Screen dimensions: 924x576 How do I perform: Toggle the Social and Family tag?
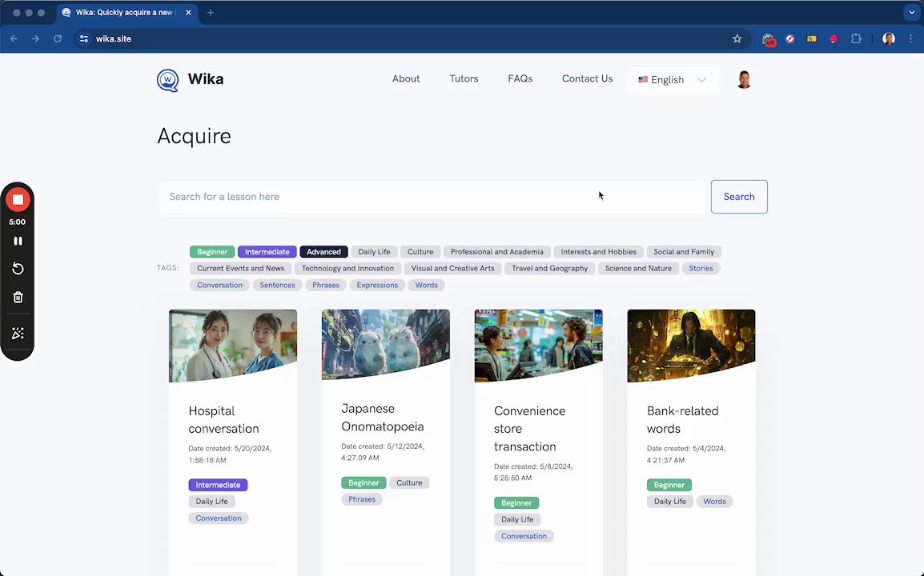click(x=684, y=251)
